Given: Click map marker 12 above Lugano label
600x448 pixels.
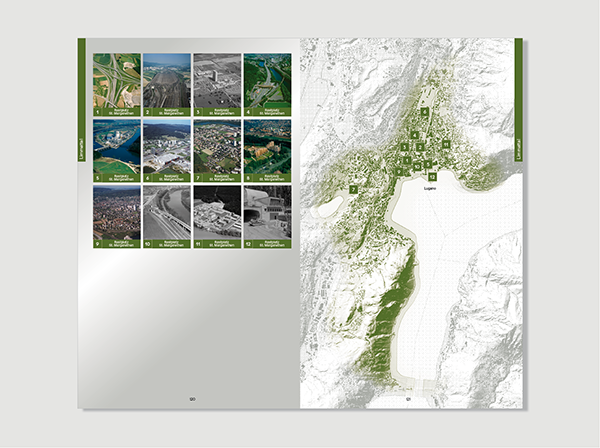Looking at the screenshot, I should click(x=432, y=176).
